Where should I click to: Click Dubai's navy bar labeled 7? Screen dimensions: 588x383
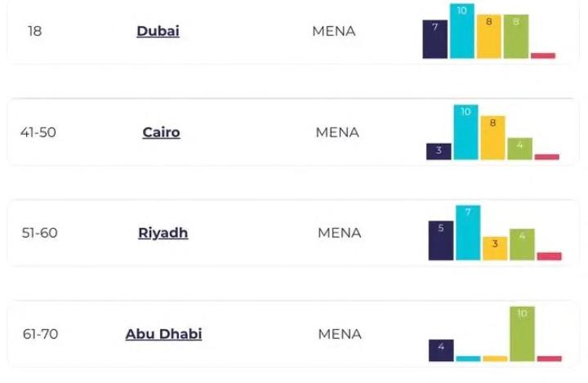point(434,39)
